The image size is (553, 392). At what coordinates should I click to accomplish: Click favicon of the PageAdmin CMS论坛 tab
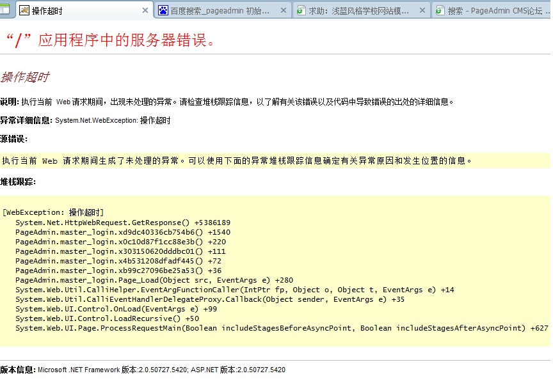click(x=440, y=10)
